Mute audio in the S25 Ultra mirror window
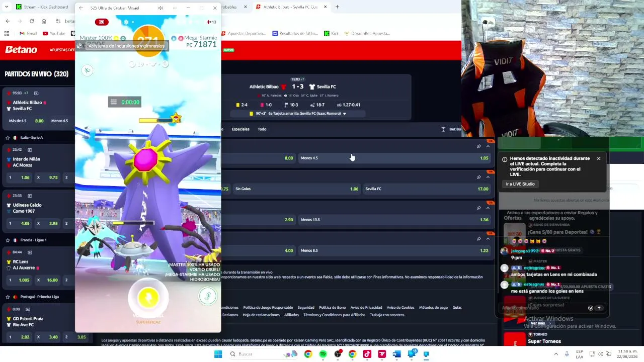 160,8
